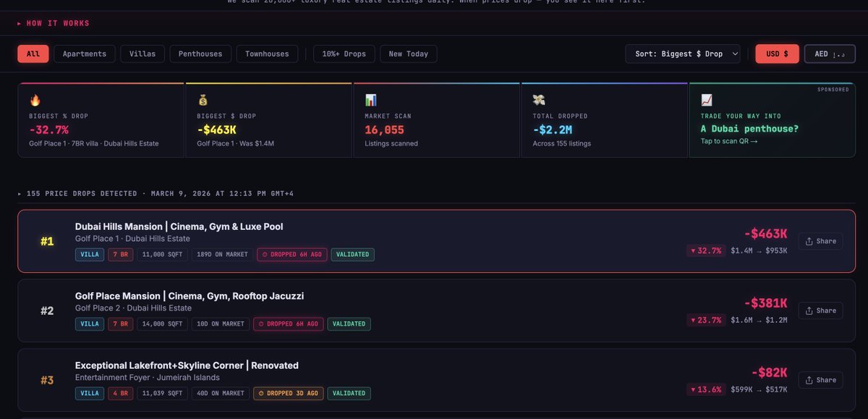Click the trending chart icon on sponsored card
Viewport: 868px width, 419px height.
tap(707, 101)
